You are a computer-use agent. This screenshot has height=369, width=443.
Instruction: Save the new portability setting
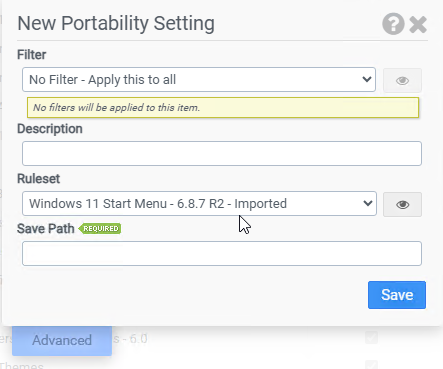[x=397, y=295]
